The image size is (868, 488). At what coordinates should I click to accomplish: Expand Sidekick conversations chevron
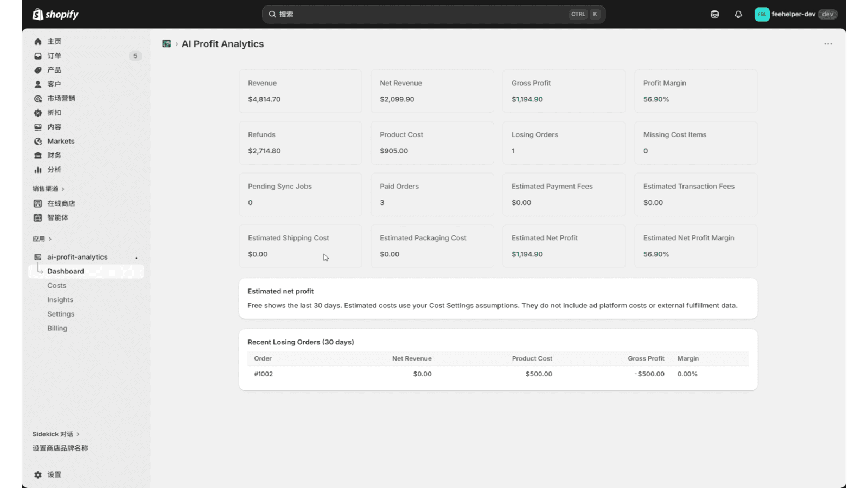click(x=78, y=434)
